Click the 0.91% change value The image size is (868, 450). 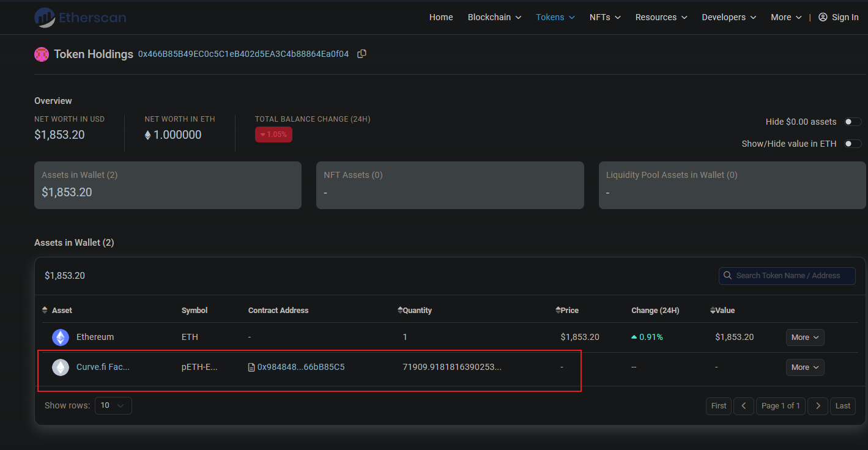coord(647,337)
